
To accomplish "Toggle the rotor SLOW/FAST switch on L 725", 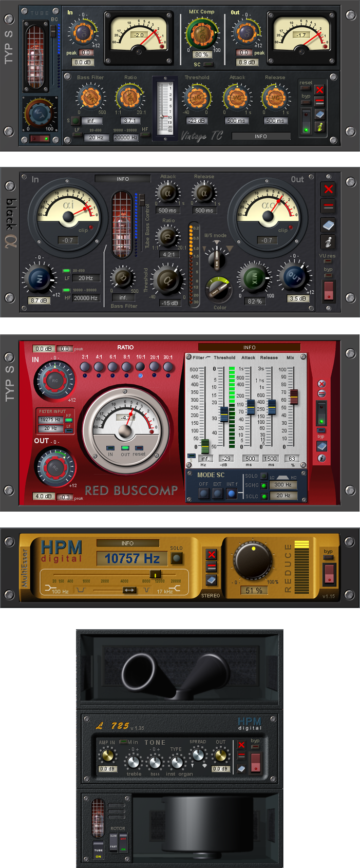I will pos(113,842).
